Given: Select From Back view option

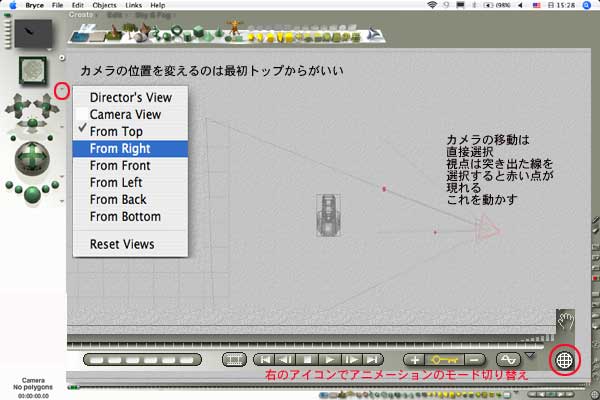Looking at the screenshot, I should (130, 199).
